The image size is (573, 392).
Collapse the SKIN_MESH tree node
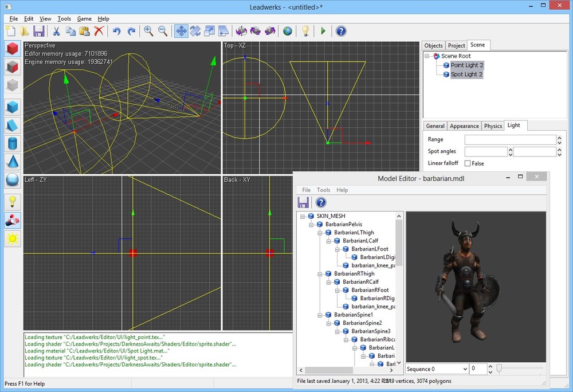click(x=301, y=216)
